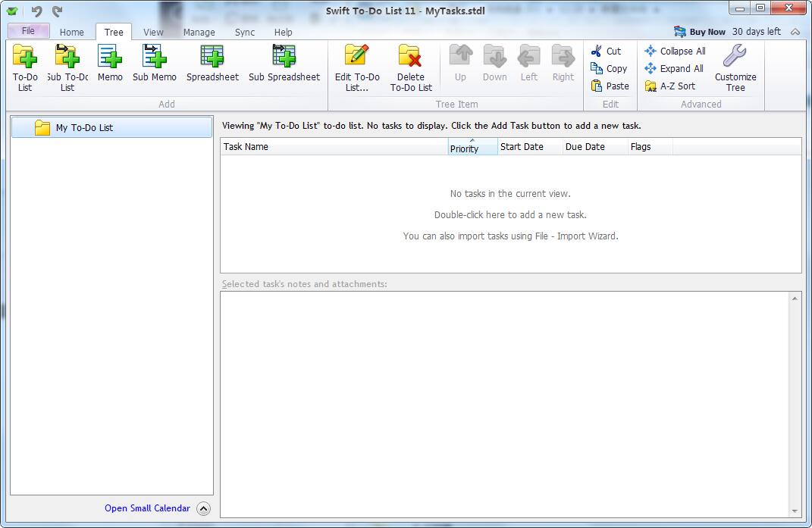
Task: Sort by Priority column header
Action: tap(472, 146)
